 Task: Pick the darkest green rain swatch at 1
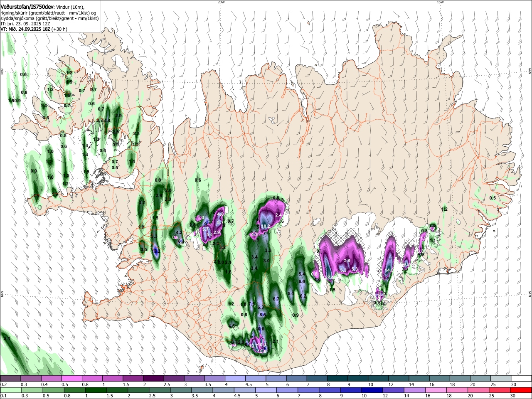click(96, 390)
